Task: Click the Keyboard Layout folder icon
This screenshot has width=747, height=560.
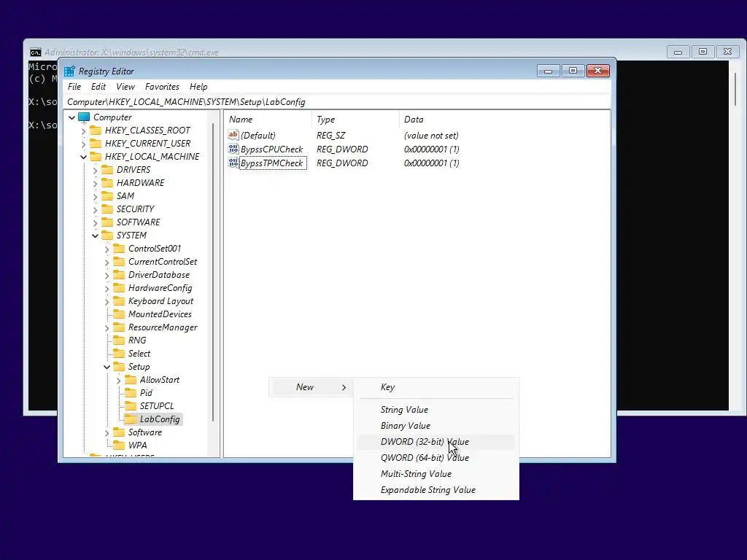Action: [119, 301]
